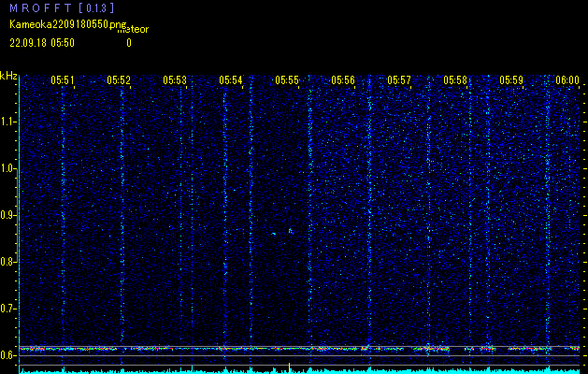
Task: Select the 06:00 time marker
Action: pyautogui.click(x=567, y=80)
